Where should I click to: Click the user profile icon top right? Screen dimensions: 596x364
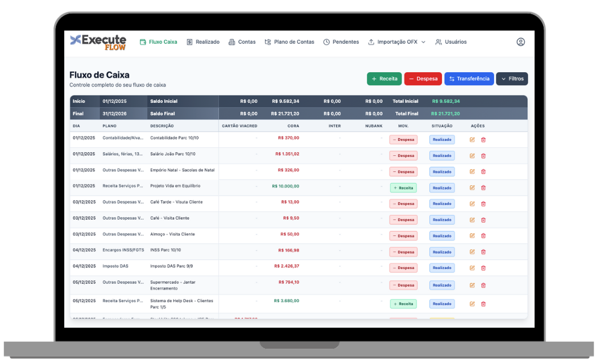[x=520, y=42]
